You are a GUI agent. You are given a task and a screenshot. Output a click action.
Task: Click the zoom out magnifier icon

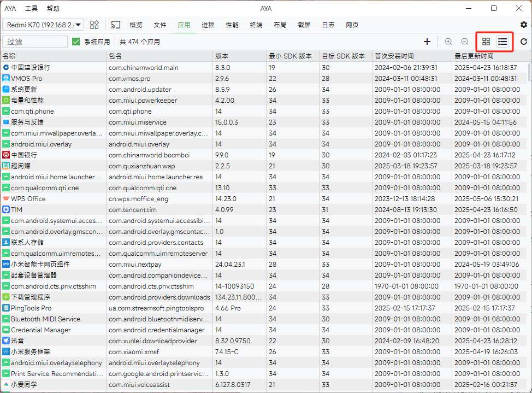[x=465, y=42]
